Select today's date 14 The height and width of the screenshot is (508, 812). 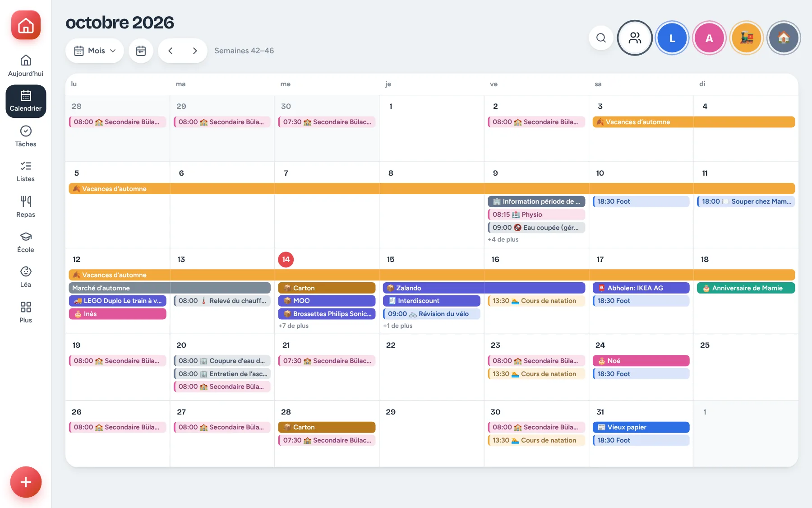286,259
